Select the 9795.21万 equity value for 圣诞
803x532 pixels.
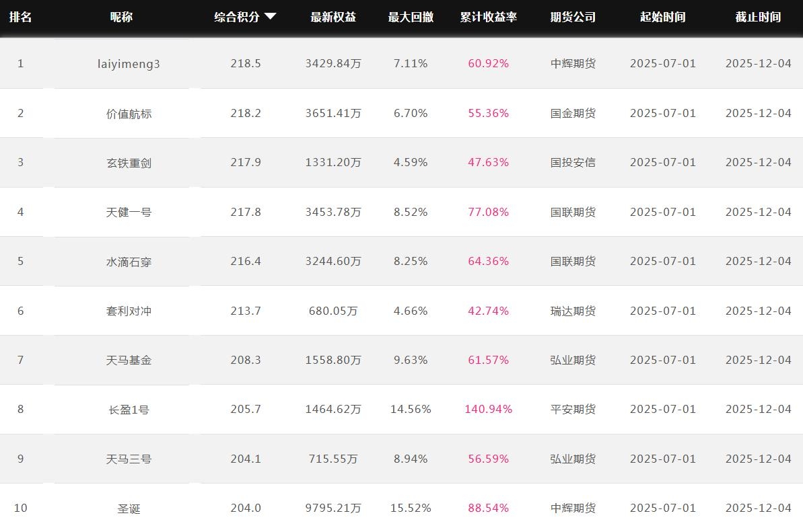(333, 508)
